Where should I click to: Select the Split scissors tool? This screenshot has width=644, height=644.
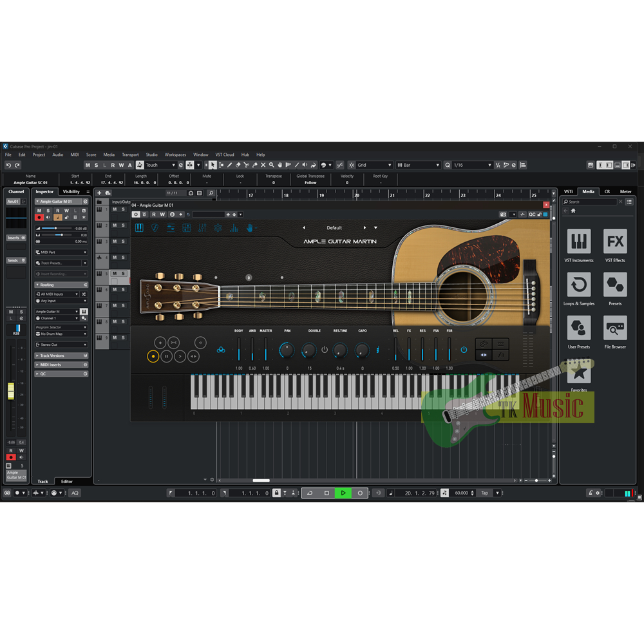pos(247,165)
